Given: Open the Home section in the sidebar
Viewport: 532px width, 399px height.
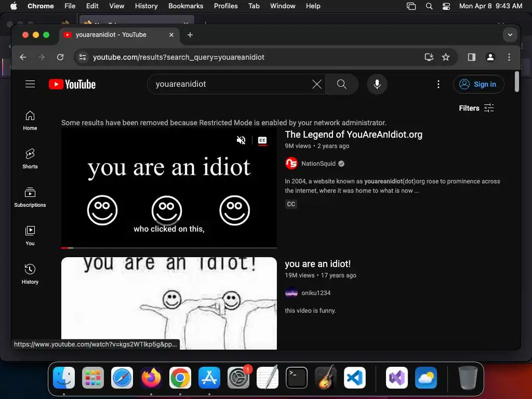Looking at the screenshot, I should pyautogui.click(x=30, y=121).
